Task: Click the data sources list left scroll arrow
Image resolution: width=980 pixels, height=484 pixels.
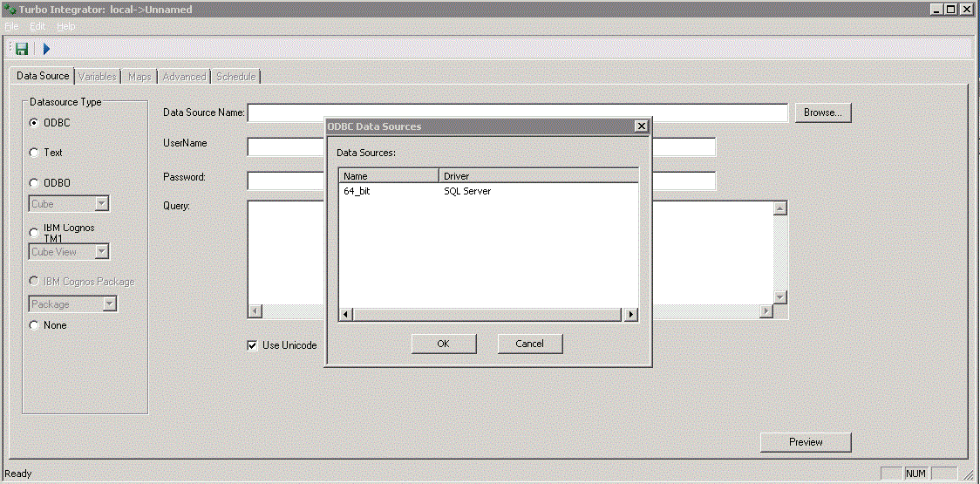Action: (345, 315)
